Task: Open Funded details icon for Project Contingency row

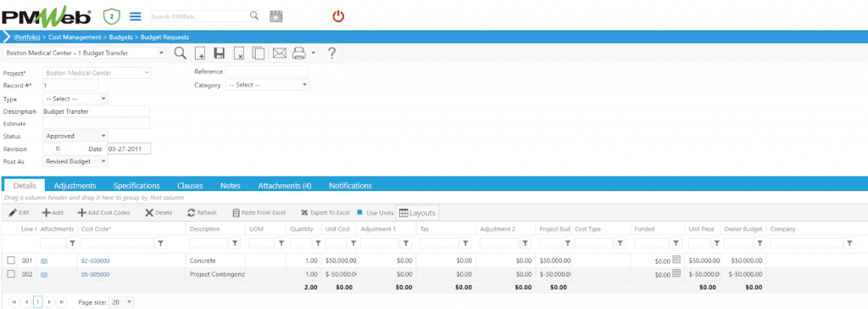Action: tap(676, 273)
